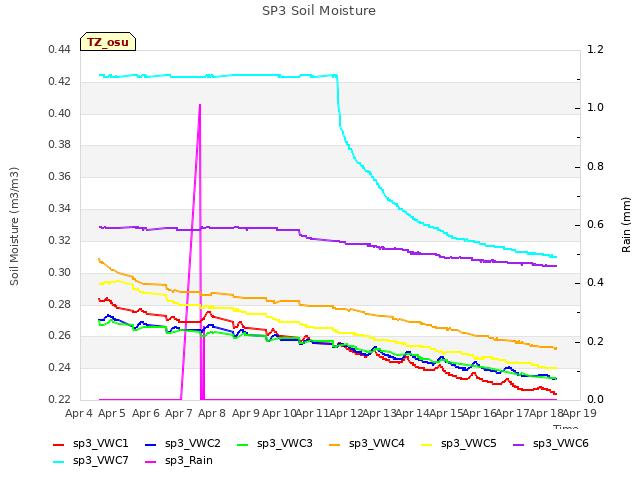This screenshot has width=640, height=480.
Task: Click the Rain (mm) axis label
Action: point(626,225)
